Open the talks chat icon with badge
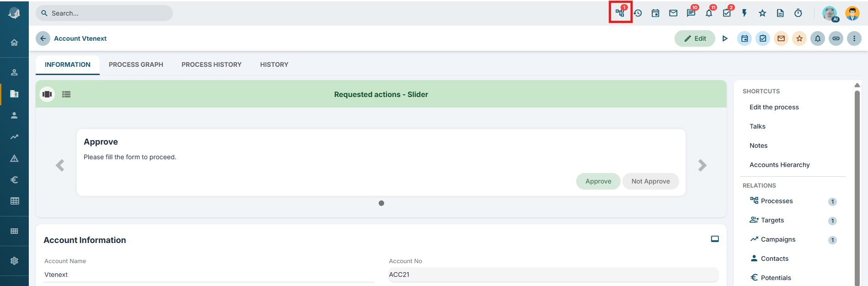The height and width of the screenshot is (286, 868). [691, 13]
